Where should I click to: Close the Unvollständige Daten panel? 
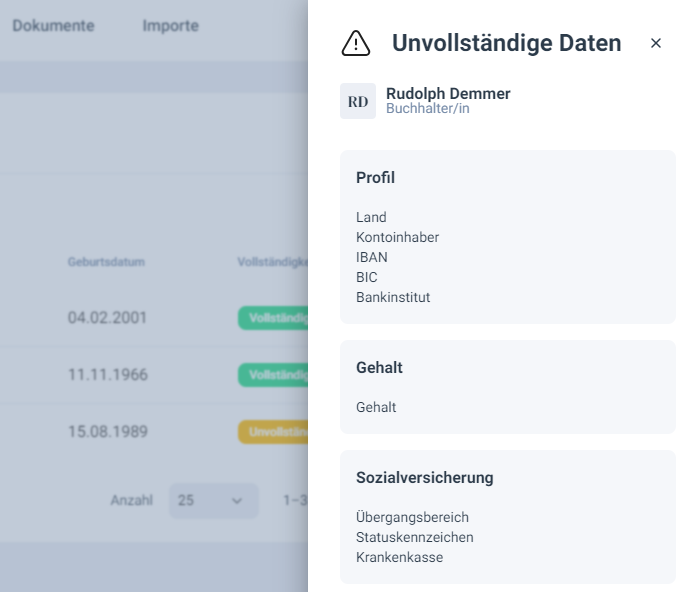(656, 43)
